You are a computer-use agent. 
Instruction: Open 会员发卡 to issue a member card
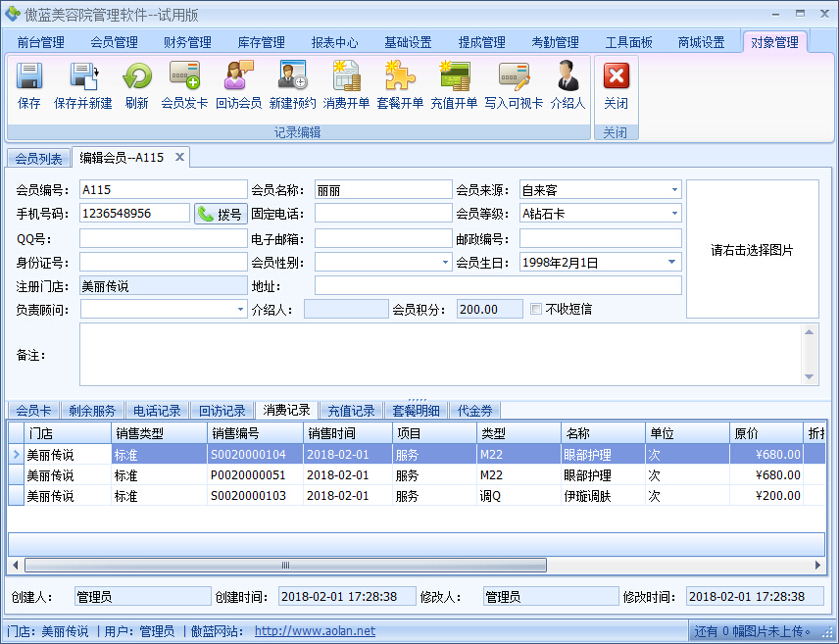pyautogui.click(x=184, y=83)
